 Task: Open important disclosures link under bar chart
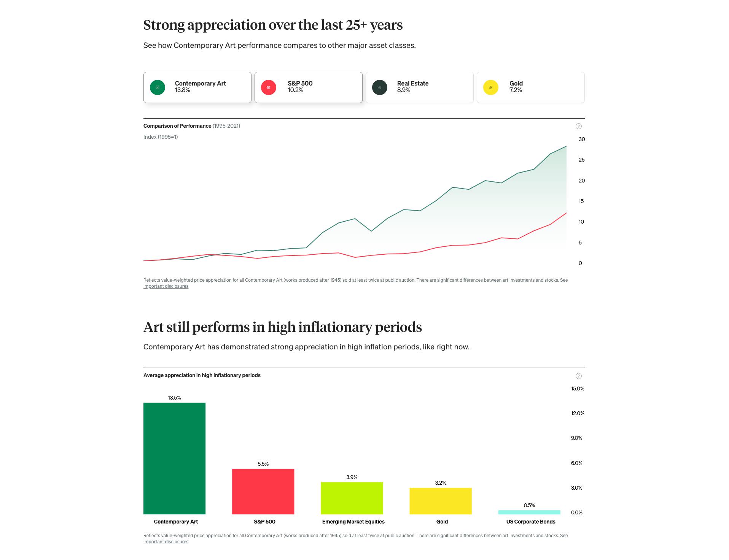166,542
